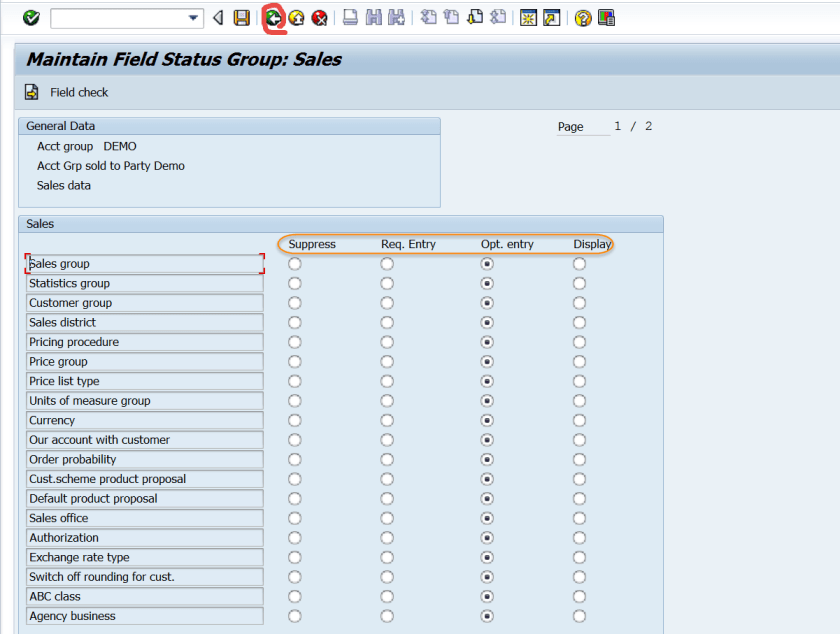Save with the floppy disk icon
840x634 pixels.
pyautogui.click(x=242, y=18)
